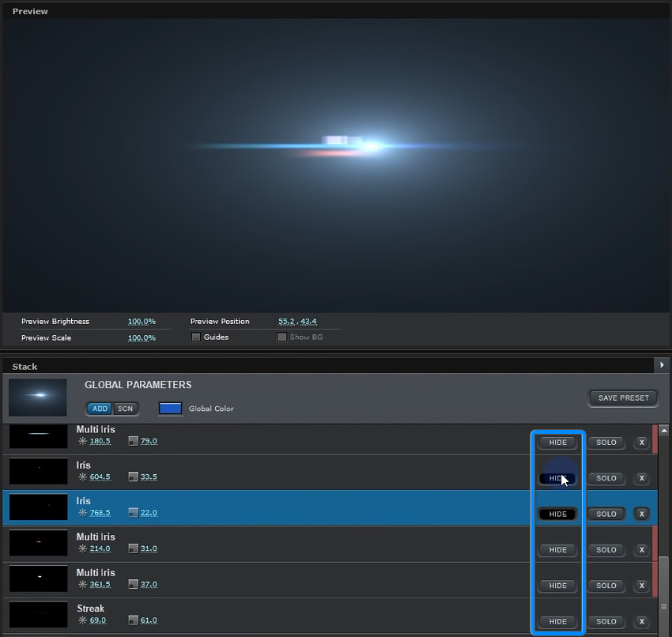This screenshot has height=637, width=672.
Task: Open the Stack panel flyout arrow
Action: click(661, 365)
